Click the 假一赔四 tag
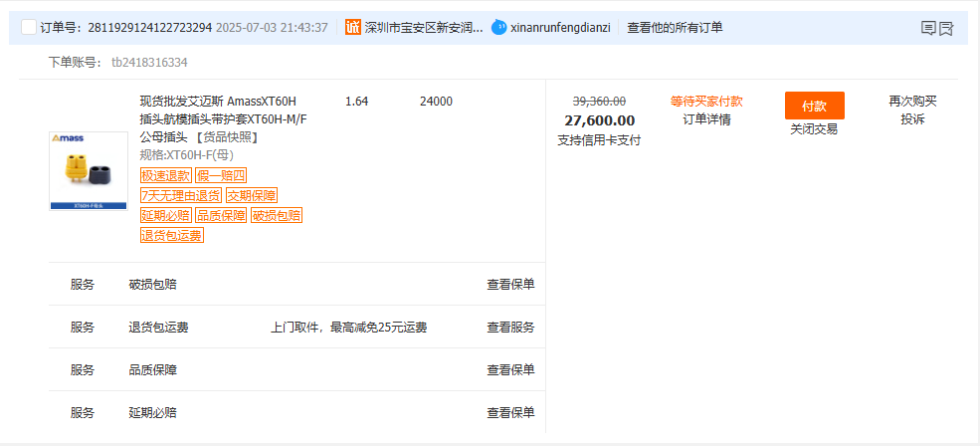The image size is (980, 446). [221, 176]
